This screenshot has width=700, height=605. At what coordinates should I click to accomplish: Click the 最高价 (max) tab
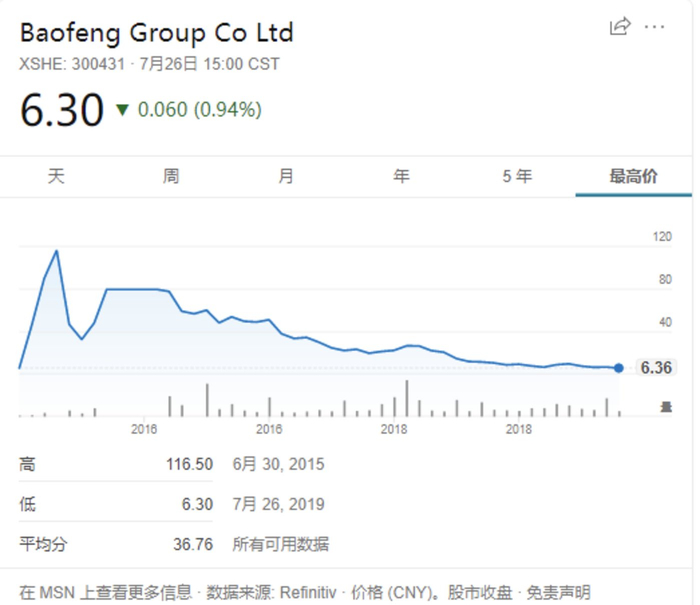(x=633, y=177)
